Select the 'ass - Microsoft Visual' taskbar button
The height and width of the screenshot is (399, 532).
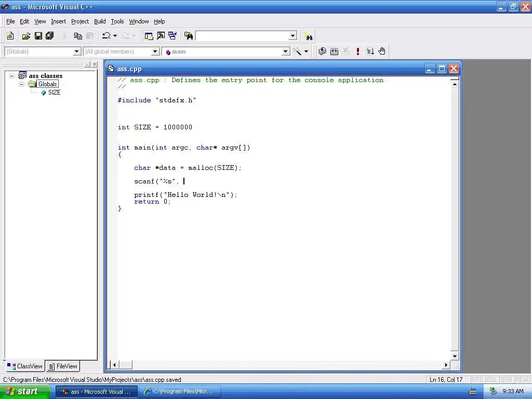pyautogui.click(x=96, y=392)
